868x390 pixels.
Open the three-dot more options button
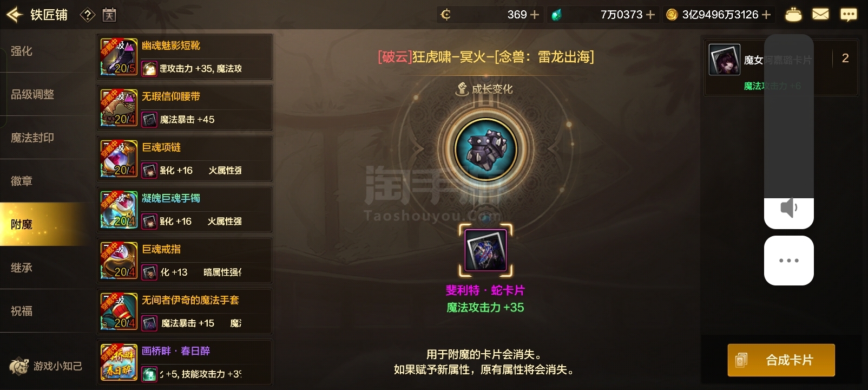(788, 261)
